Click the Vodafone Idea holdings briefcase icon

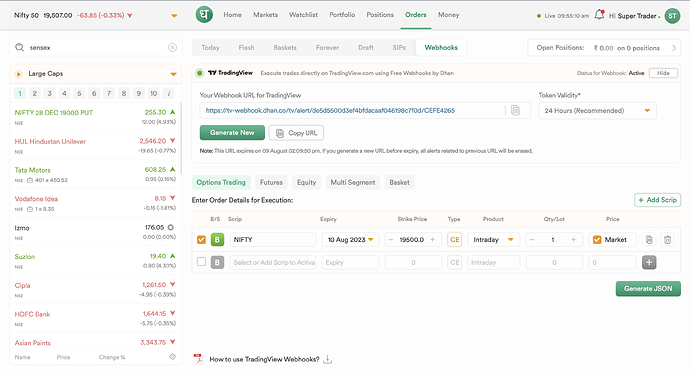(x=30, y=209)
